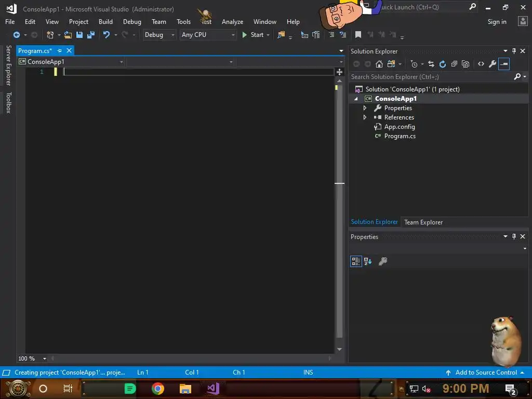Click the Search Solution Explorer input field
Viewport: 532px width, 399px height.
[431, 77]
